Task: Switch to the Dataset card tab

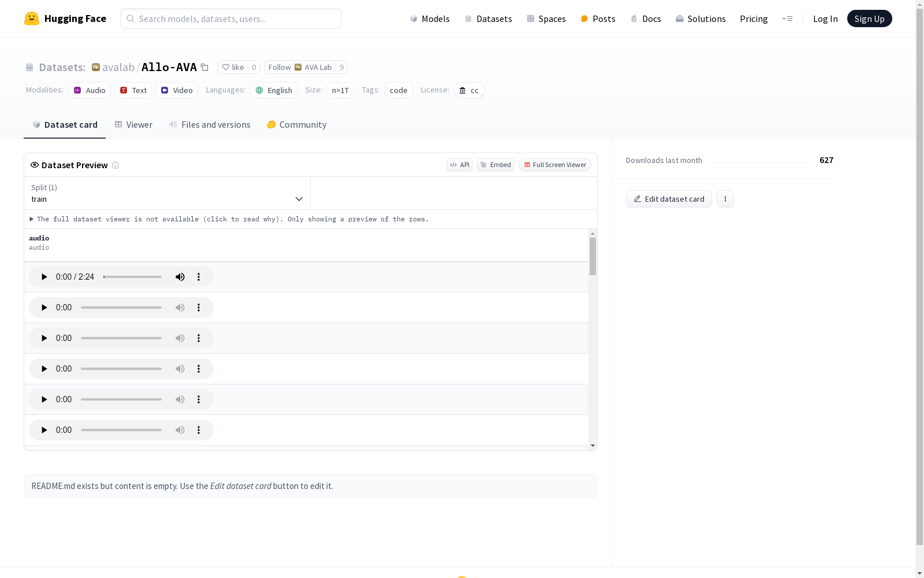Action: (65, 125)
